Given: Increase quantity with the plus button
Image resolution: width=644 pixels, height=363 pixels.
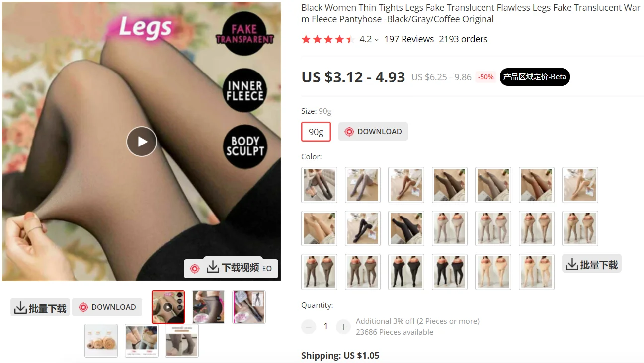Looking at the screenshot, I should click(x=343, y=326).
